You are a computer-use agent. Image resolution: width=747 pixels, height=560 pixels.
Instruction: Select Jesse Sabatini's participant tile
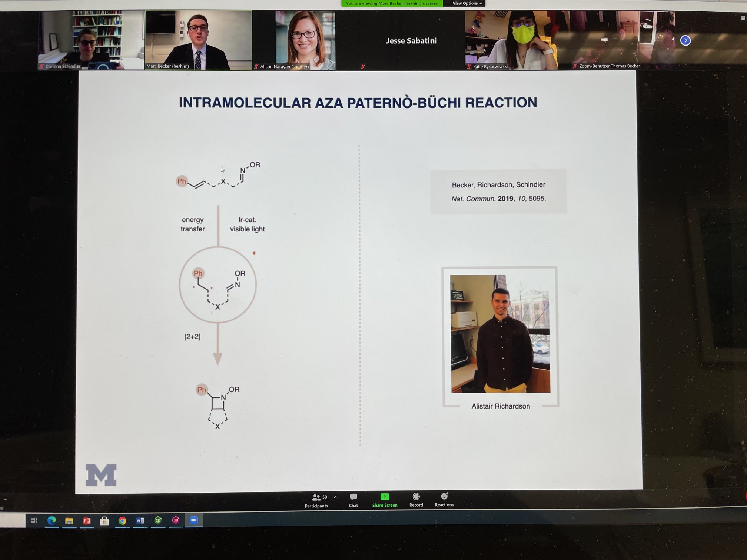tap(411, 40)
